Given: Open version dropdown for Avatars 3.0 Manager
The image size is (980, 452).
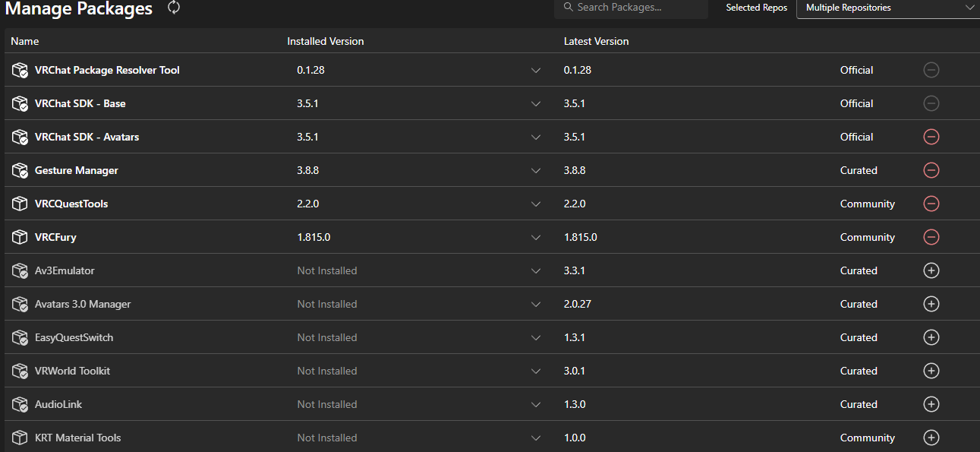Looking at the screenshot, I should tap(536, 304).
